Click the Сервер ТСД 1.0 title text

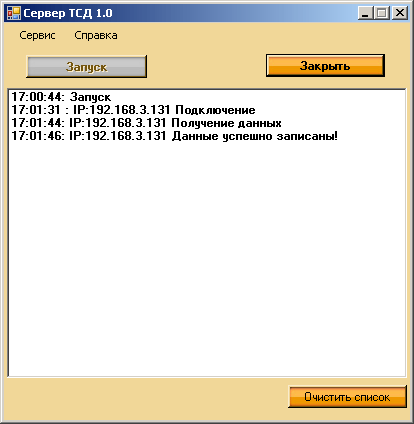pyautogui.click(x=68, y=13)
